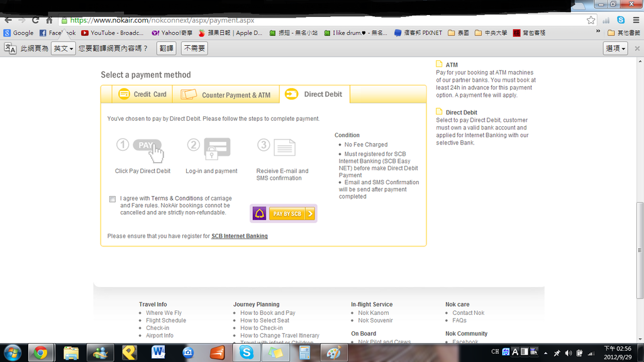This screenshot has width=644, height=362.
Task: Close the translation bar
Action: [x=637, y=48]
